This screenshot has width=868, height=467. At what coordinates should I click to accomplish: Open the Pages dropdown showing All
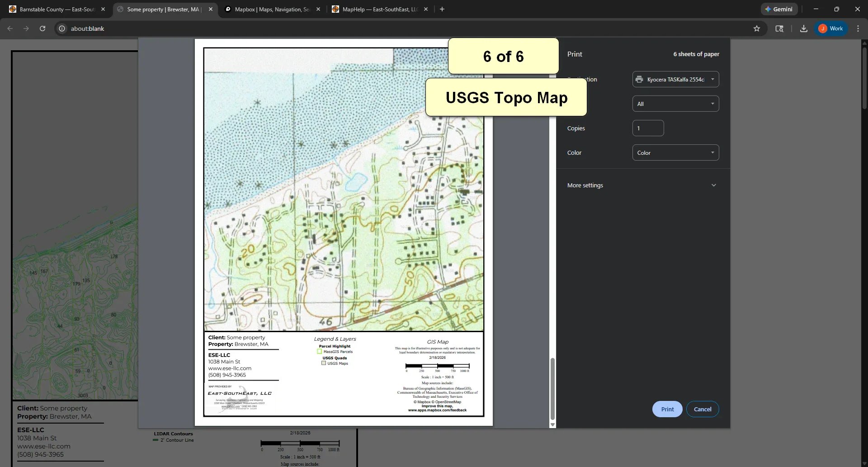click(675, 103)
